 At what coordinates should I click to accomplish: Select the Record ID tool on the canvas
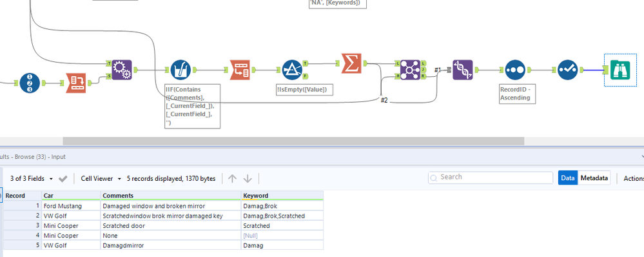tap(30, 83)
